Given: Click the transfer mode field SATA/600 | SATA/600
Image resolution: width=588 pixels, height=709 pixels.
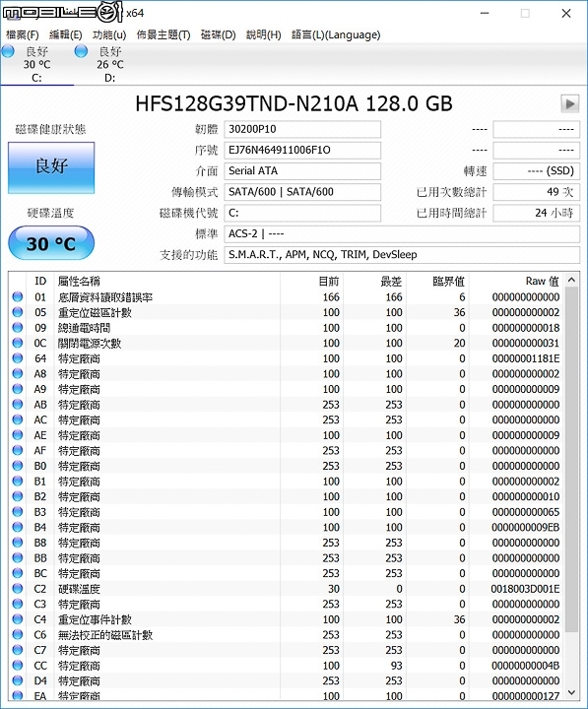Looking at the screenshot, I should click(302, 192).
